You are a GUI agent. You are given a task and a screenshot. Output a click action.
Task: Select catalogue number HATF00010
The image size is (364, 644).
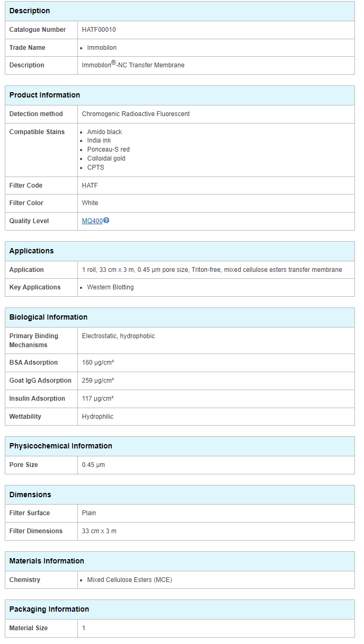click(99, 30)
